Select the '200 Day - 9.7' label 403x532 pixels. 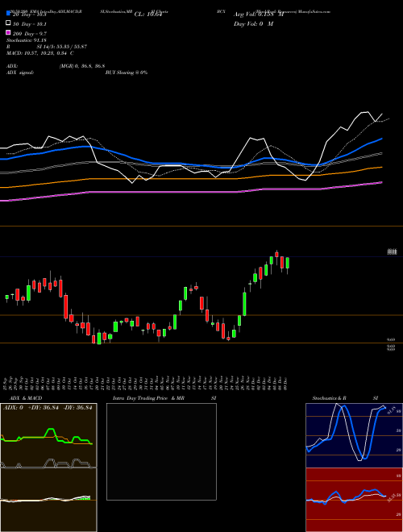pos(30,34)
